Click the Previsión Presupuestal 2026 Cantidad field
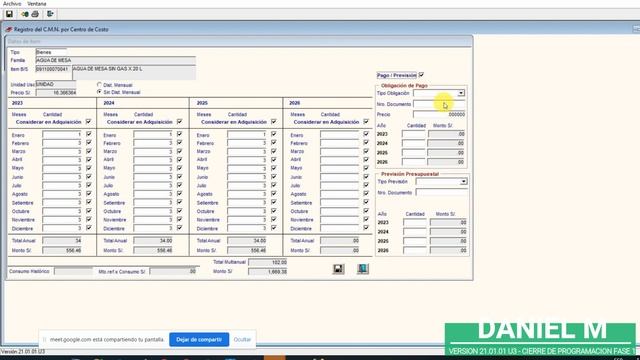 point(415,250)
